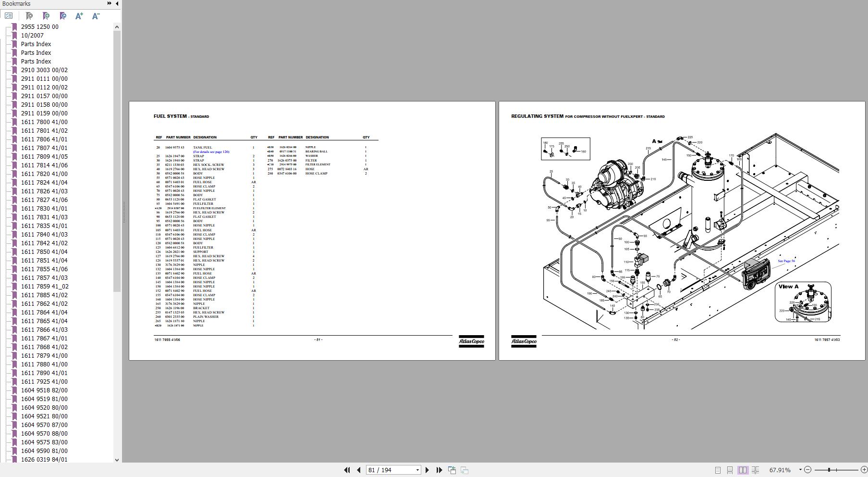Click the page number input field
This screenshot has height=477, width=868.
coord(390,470)
